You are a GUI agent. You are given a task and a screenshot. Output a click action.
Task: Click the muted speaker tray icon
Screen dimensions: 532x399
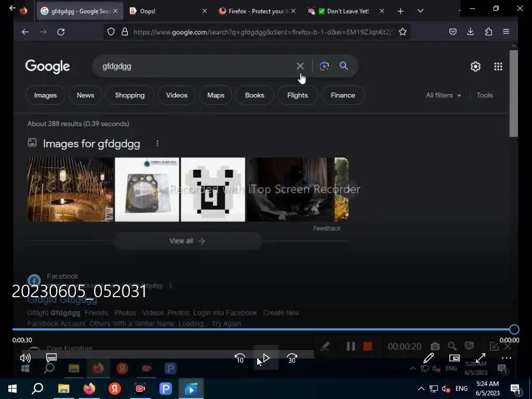point(446,389)
